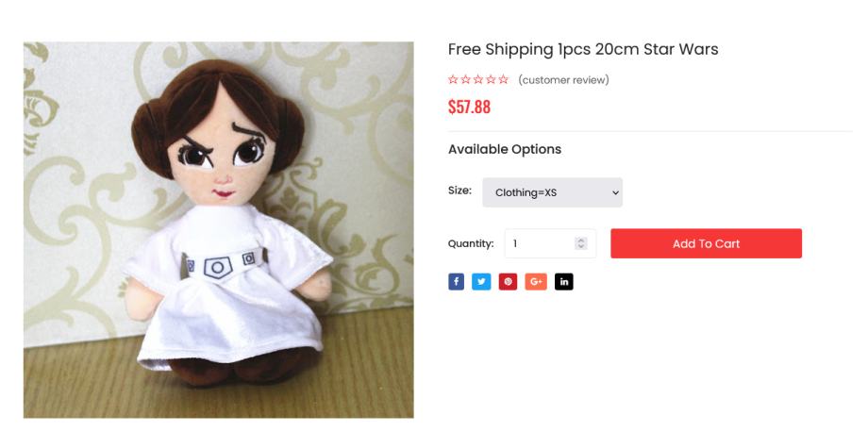868x448 pixels.
Task: Increase quantity with stepper up arrow
Action: coord(581,240)
